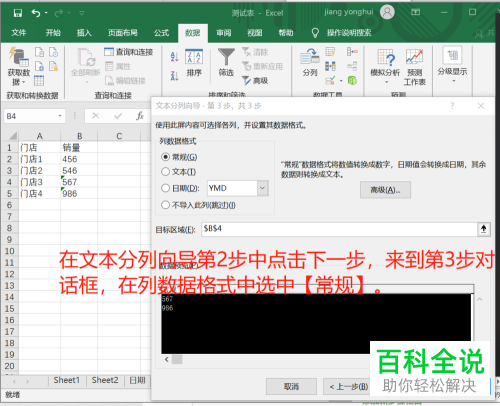
Task: Click the Remove Duplicates icon
Action: pos(330,66)
